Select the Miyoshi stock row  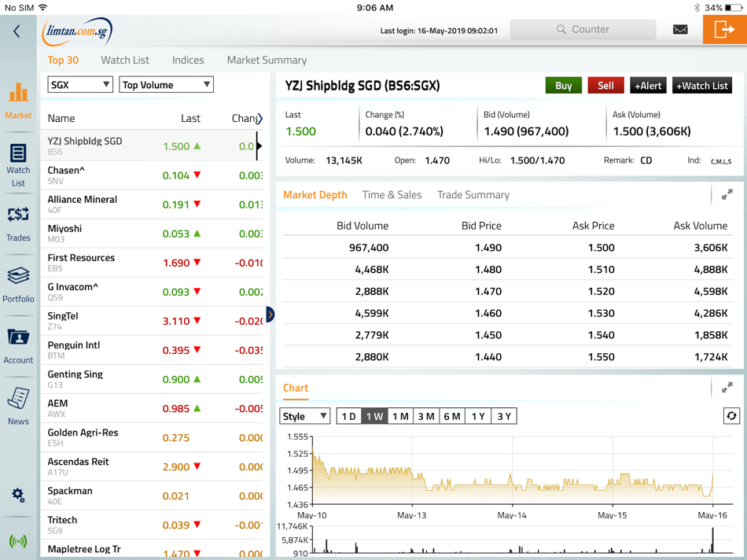click(152, 233)
